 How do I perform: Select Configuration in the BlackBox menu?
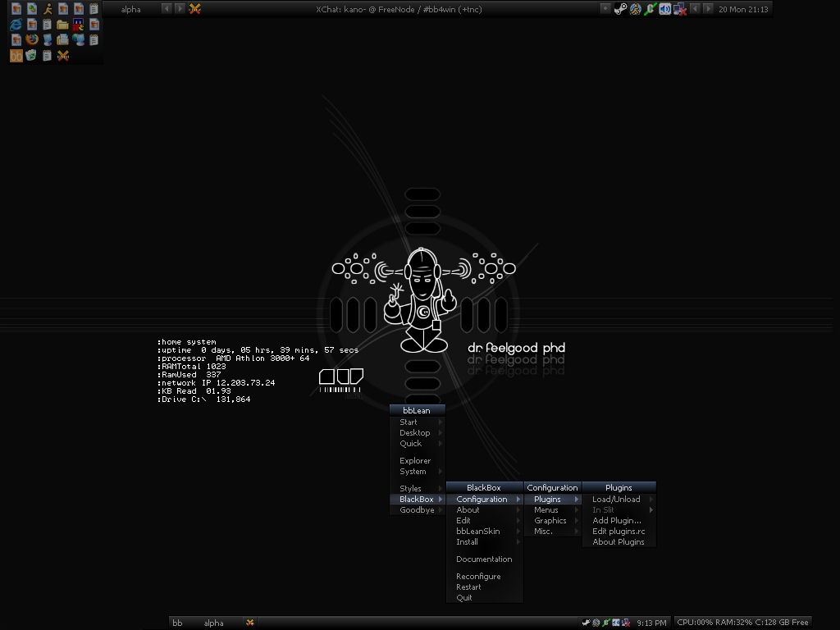click(x=484, y=500)
